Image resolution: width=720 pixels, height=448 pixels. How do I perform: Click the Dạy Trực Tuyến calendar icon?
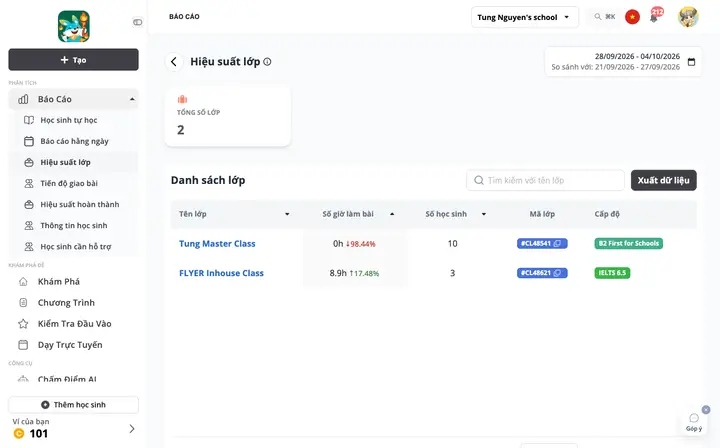click(23, 345)
